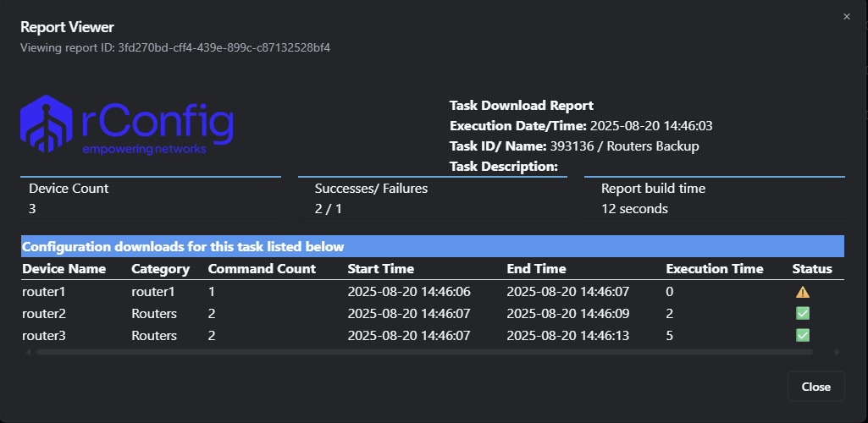Select the router1 device name cell

point(43,292)
